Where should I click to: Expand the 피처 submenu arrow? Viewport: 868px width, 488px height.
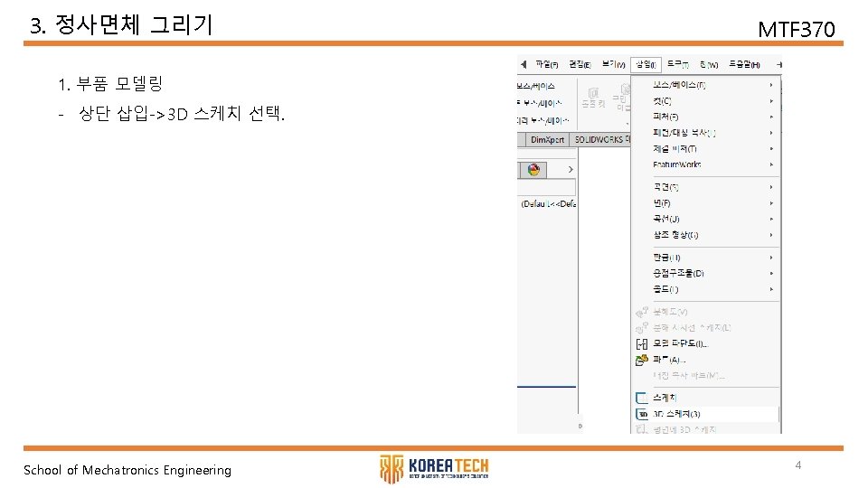point(771,117)
